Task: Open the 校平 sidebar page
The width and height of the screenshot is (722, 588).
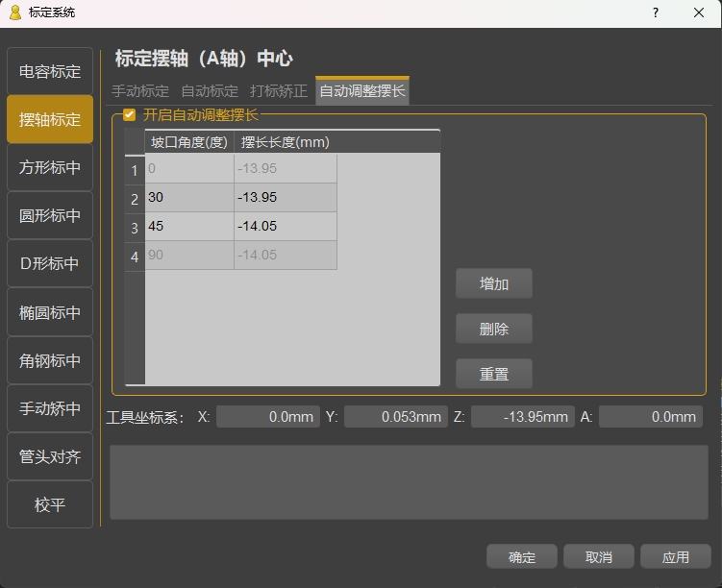Action: click(x=50, y=504)
